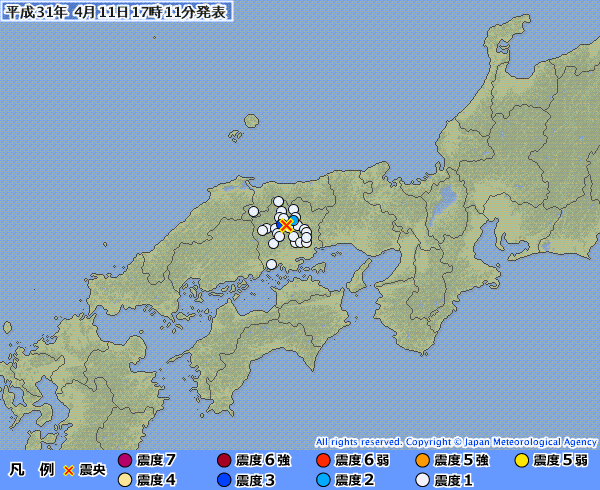Select the intensity 6 strong dark red circle
This screenshot has height=490, width=600.
pyautogui.click(x=224, y=460)
